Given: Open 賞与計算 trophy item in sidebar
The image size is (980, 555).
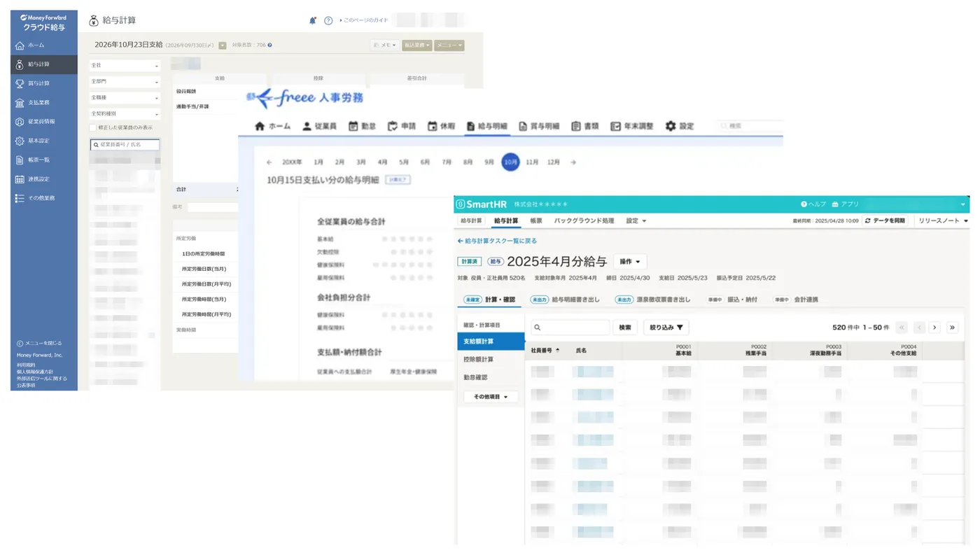Looking at the screenshot, I should pyautogui.click(x=43, y=83).
